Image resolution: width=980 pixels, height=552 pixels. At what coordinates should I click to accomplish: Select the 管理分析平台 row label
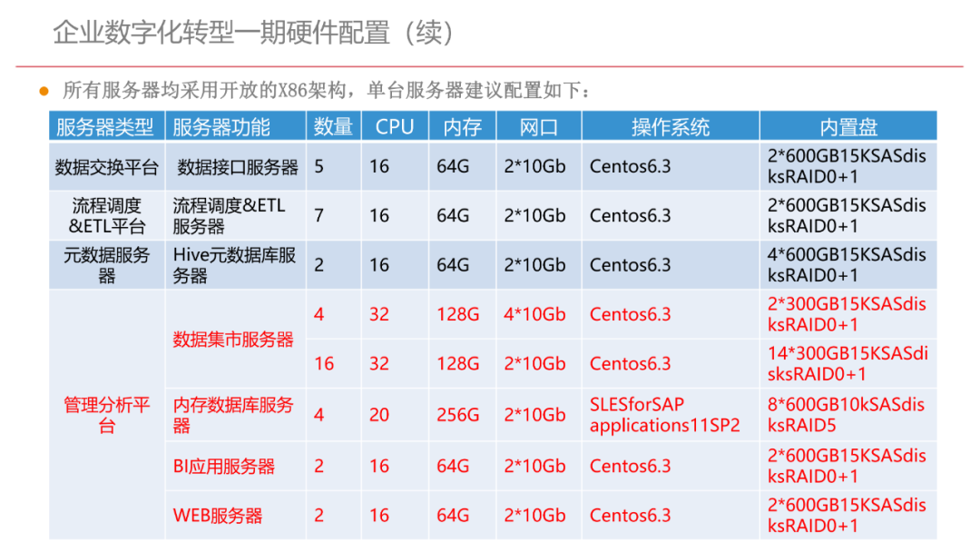pos(104,413)
